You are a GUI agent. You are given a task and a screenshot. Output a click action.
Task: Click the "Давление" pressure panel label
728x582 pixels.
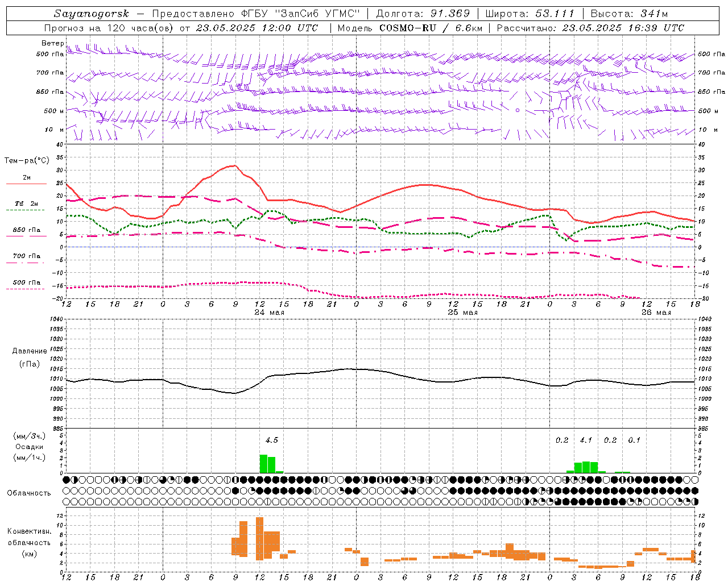(x=30, y=351)
